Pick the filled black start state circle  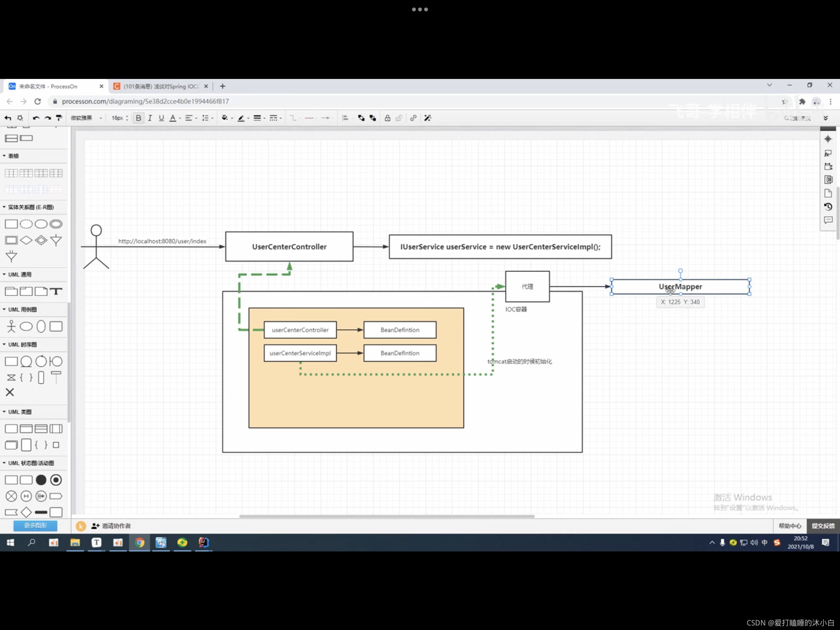tap(41, 480)
